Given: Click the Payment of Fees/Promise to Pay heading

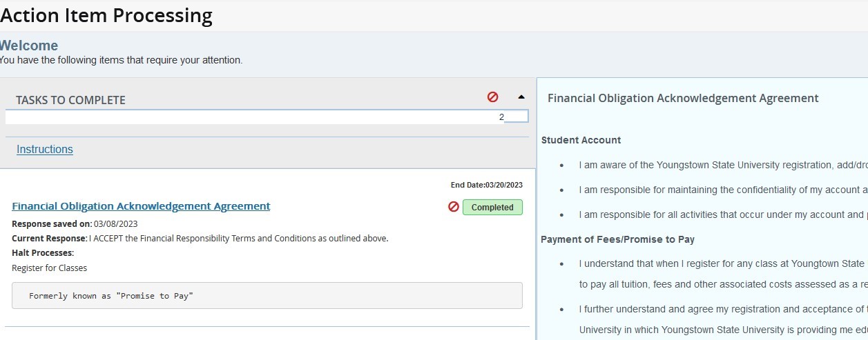Looking at the screenshot, I should pyautogui.click(x=617, y=239).
